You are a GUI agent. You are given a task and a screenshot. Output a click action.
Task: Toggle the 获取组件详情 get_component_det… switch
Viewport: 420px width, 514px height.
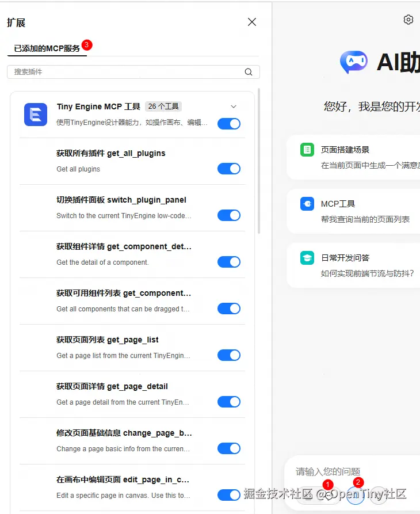(x=229, y=262)
